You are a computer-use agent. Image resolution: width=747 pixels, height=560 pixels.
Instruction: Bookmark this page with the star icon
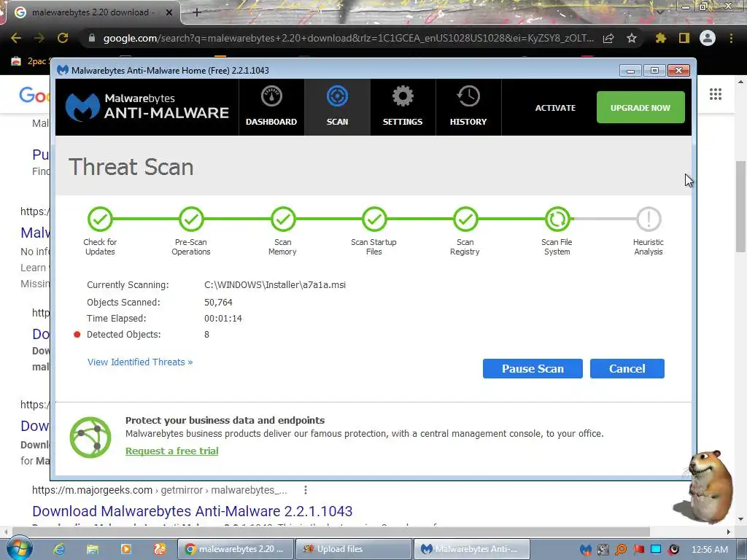632,38
